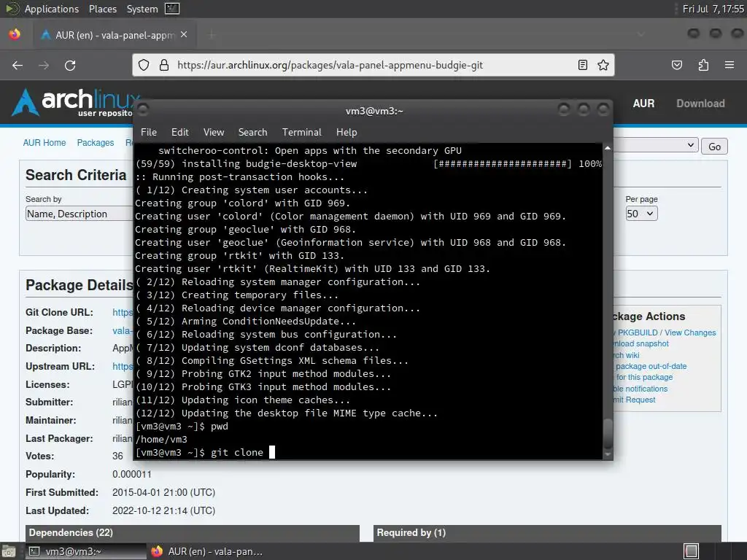Click the terminal launcher icon in top panel
Screen dimensions: 747x560
(x=172, y=9)
